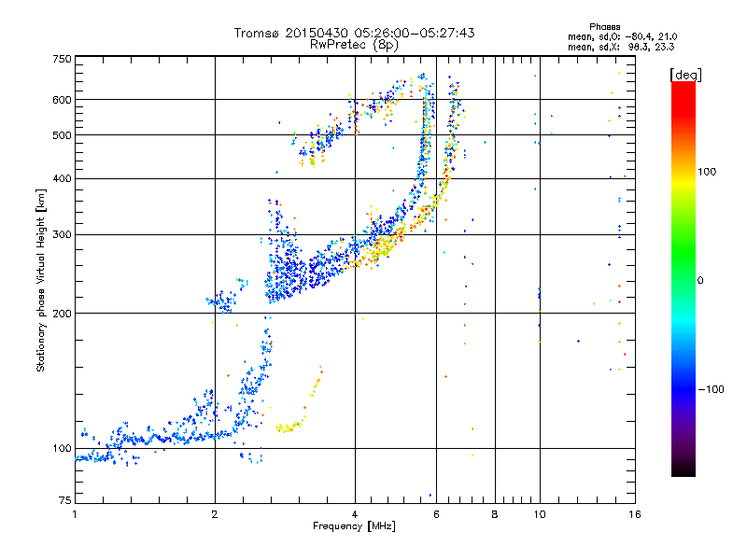Click the y-axis tick label "500"
This screenshot has width=747, height=560.
pos(62,135)
